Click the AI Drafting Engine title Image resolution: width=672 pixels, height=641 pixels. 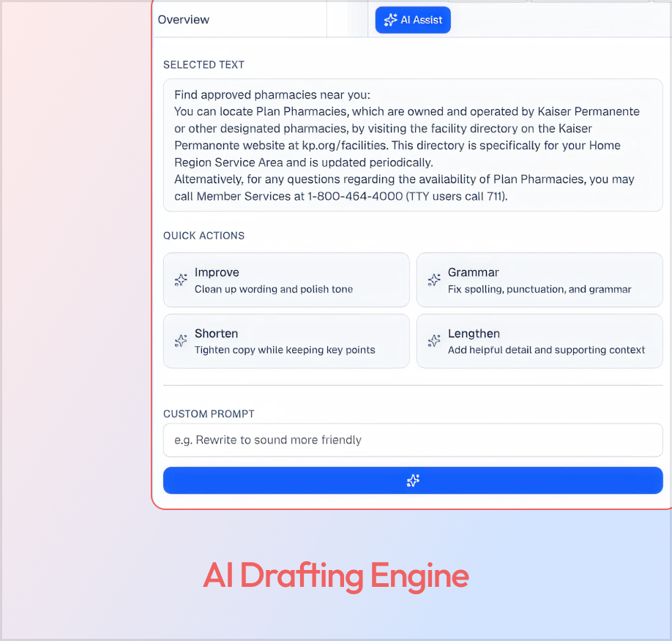tap(336, 577)
